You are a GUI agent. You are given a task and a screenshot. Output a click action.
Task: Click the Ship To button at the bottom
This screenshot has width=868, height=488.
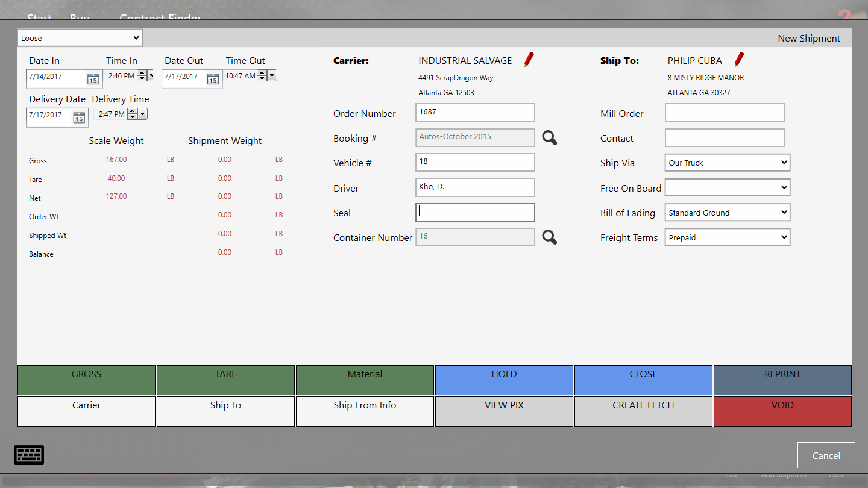click(225, 411)
